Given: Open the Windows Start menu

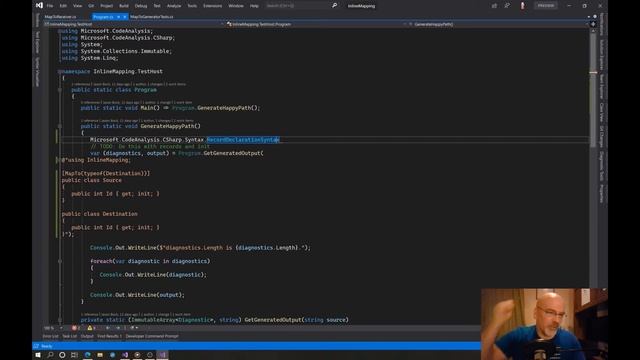Looking at the screenshot, I should [x=38, y=355].
